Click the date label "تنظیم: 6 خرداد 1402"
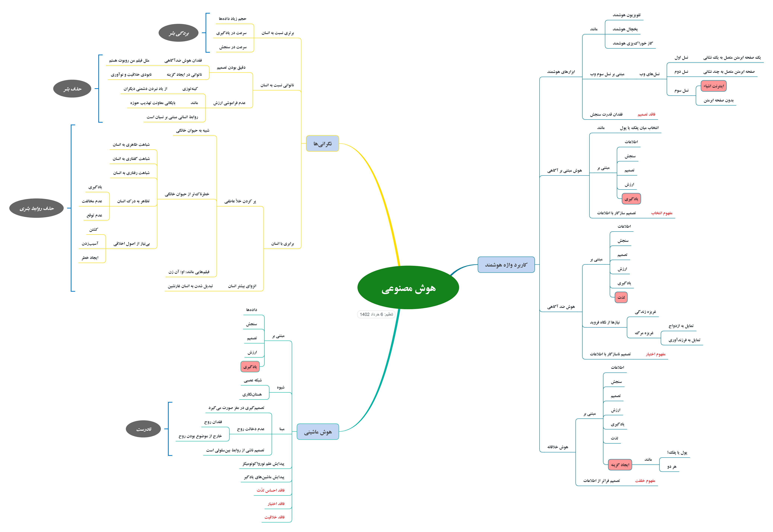The width and height of the screenshot is (773, 532). click(x=376, y=314)
